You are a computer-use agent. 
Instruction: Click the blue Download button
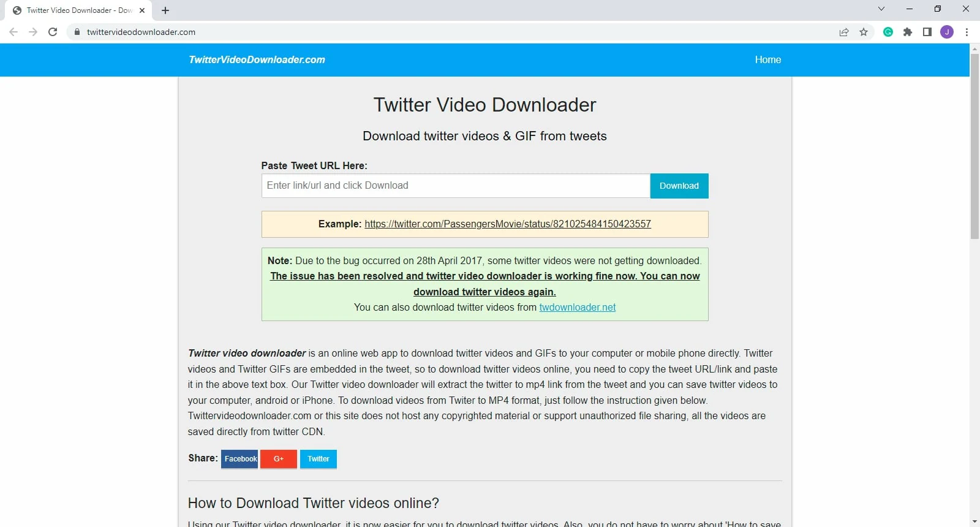tap(679, 186)
